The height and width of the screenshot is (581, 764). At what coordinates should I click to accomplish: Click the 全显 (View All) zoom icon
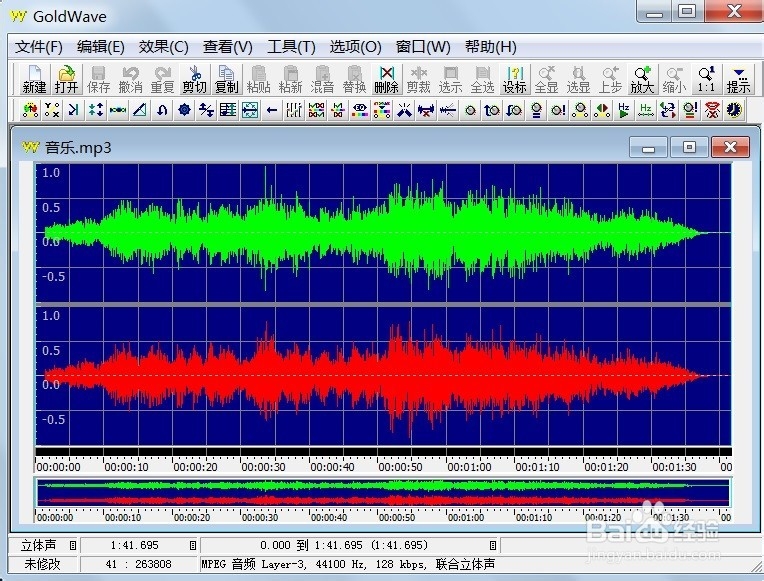tap(546, 79)
